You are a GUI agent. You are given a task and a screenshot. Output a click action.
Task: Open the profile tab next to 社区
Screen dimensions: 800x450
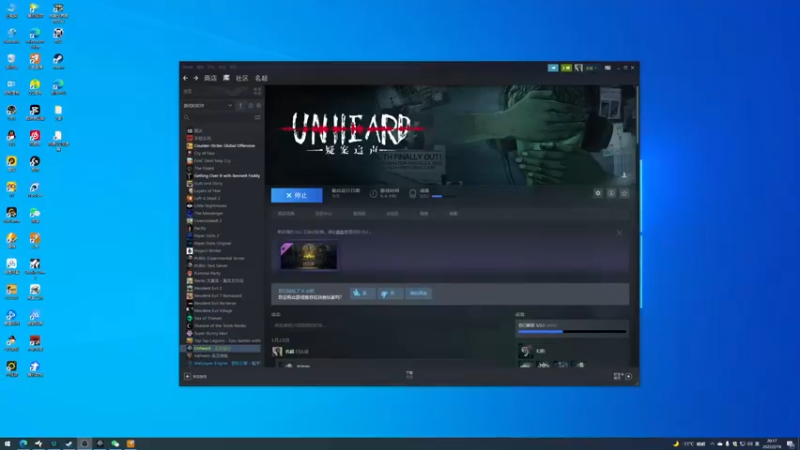click(x=261, y=78)
